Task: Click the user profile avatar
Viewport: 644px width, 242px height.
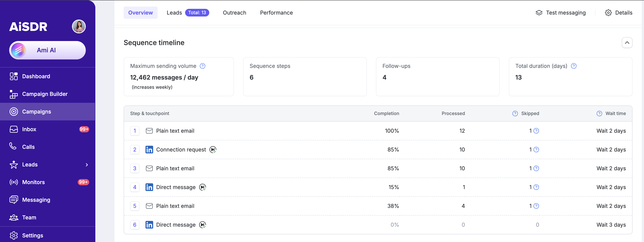Action: [79, 26]
